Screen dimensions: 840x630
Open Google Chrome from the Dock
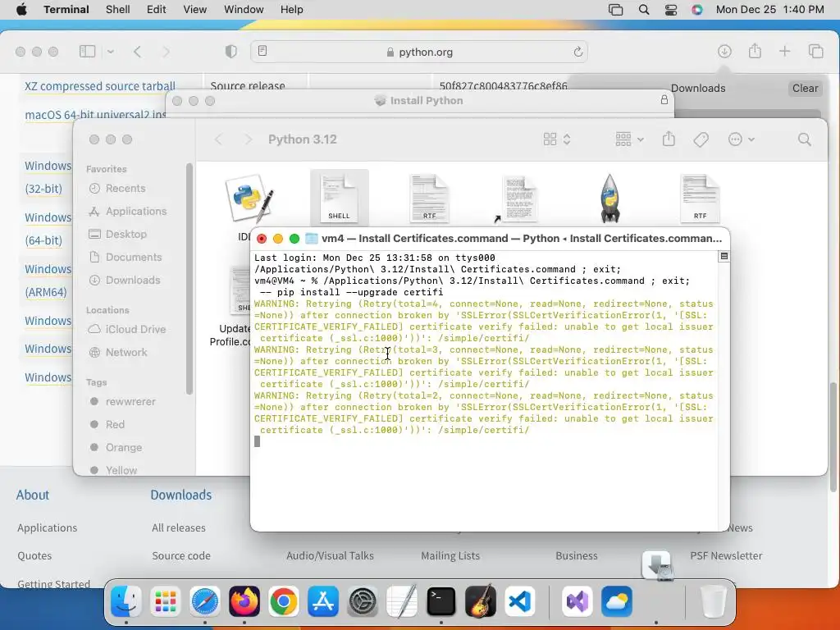(284, 601)
